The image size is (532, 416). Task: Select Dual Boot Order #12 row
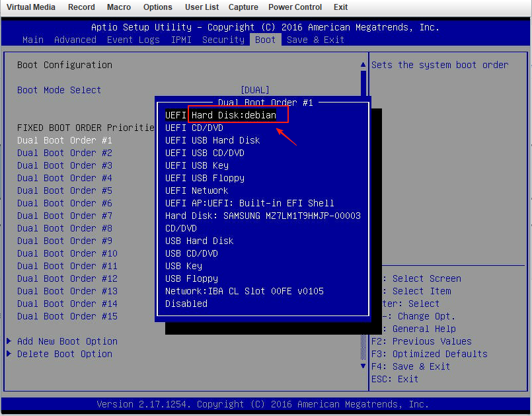pos(67,278)
